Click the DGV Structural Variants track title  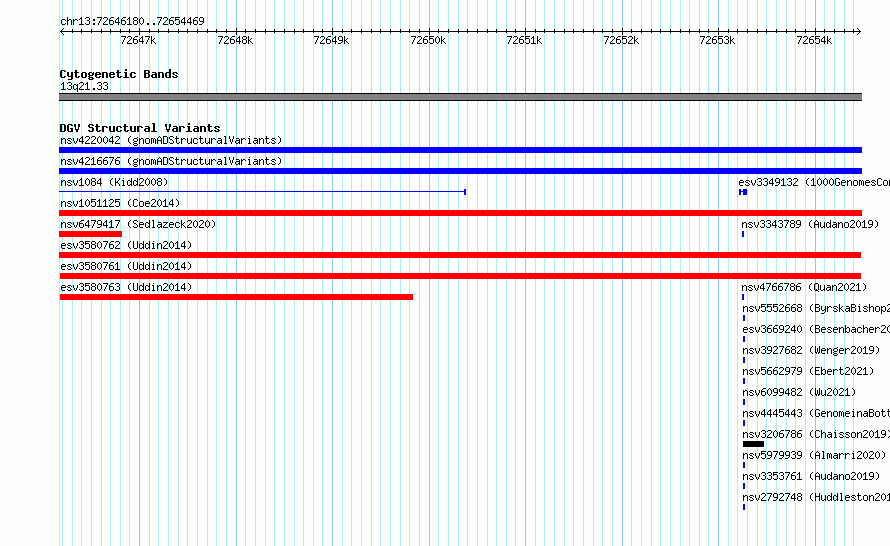point(140,128)
